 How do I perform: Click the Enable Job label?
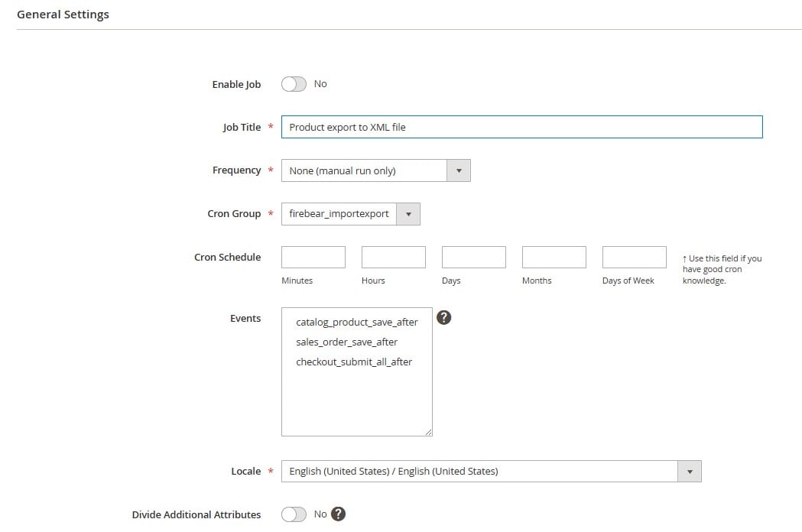pyautogui.click(x=236, y=84)
